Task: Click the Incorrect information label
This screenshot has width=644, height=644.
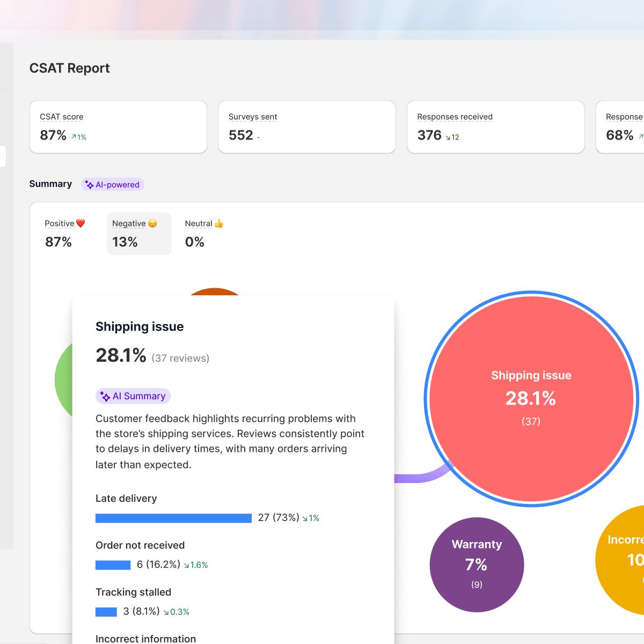Action: (x=145, y=639)
